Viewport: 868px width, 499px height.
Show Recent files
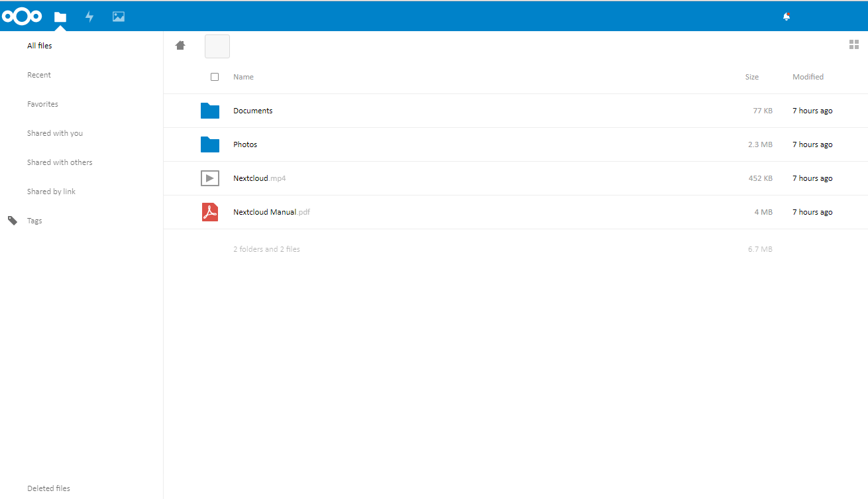[39, 75]
